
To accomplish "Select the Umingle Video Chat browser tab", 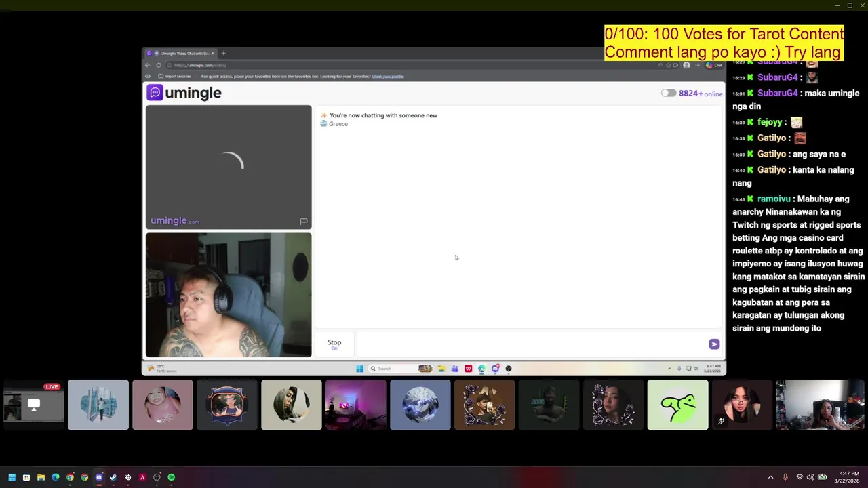I will pyautogui.click(x=180, y=53).
